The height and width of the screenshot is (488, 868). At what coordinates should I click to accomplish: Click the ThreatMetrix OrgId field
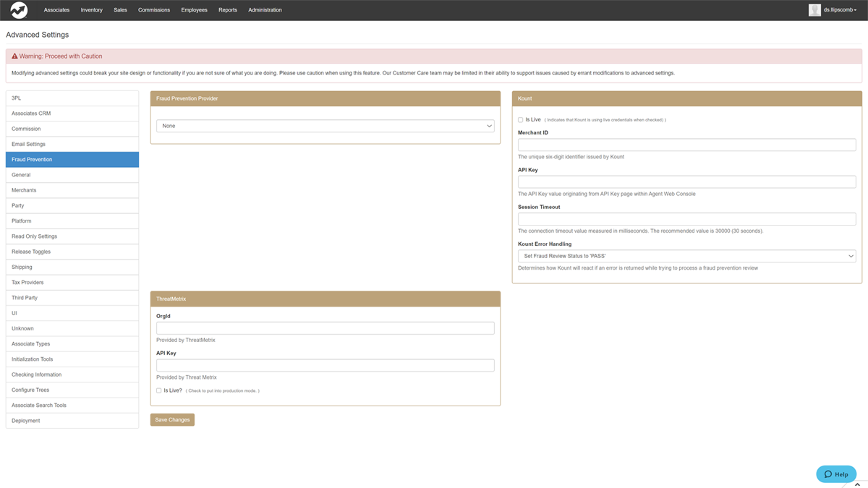click(x=325, y=328)
